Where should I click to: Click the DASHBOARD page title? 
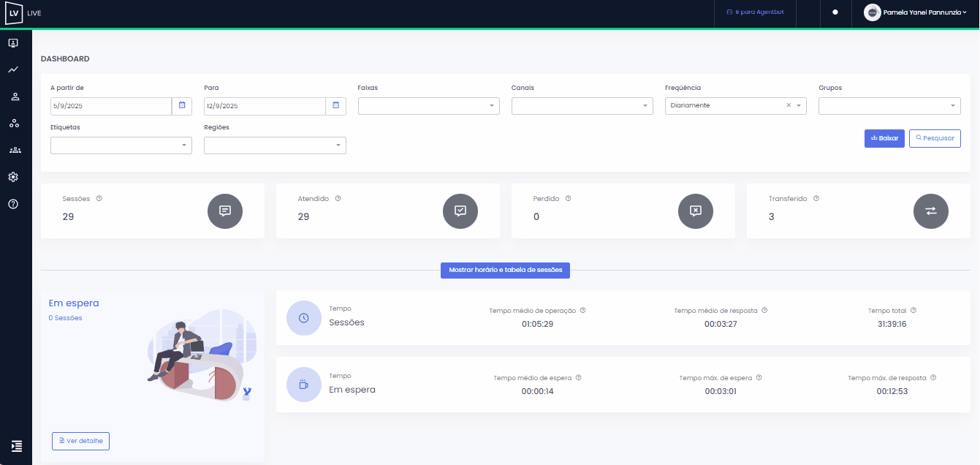pos(65,58)
